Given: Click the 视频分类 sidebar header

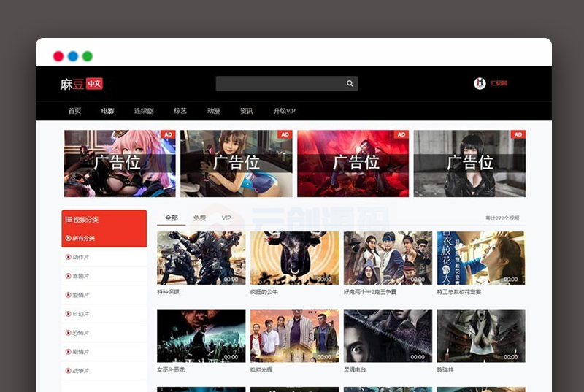Looking at the screenshot, I should 104,219.
